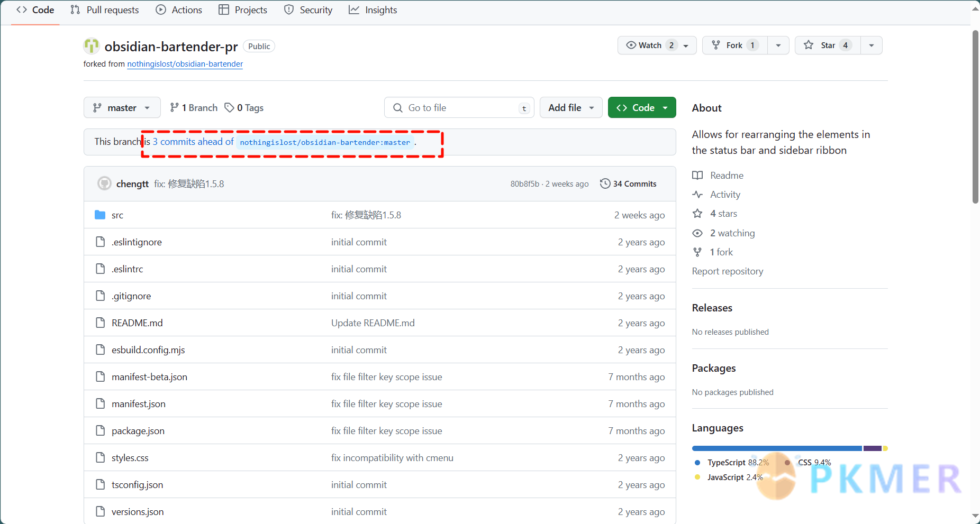This screenshot has height=524, width=980.
Task: Open the Readme link in About
Action: point(718,176)
